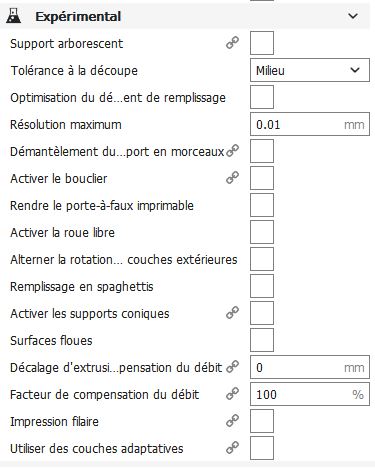375x468 pixels.
Task: Toggle the Remplissage en spaghettis checkbox
Action: (262, 286)
